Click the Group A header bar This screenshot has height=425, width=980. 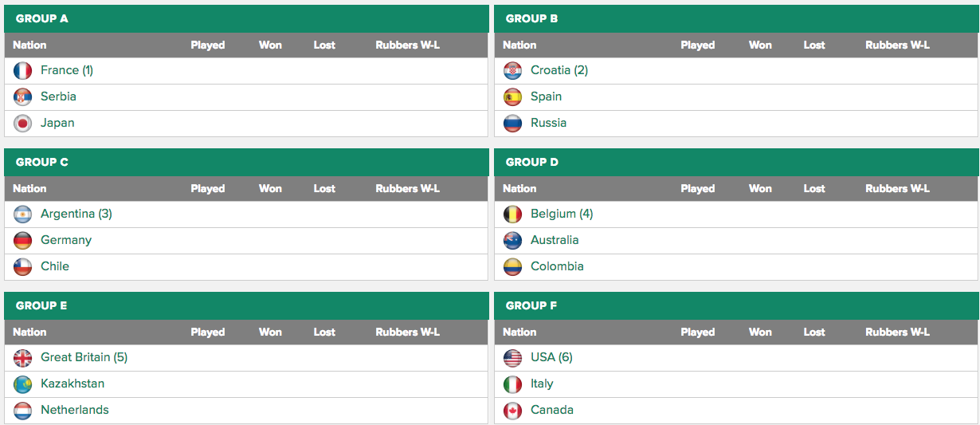[x=246, y=18]
